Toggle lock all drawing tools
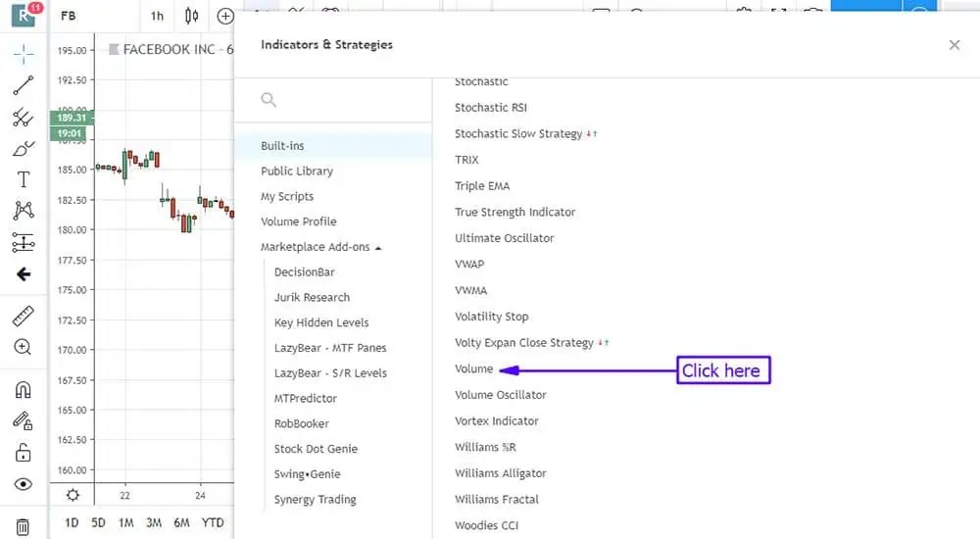 click(24, 452)
